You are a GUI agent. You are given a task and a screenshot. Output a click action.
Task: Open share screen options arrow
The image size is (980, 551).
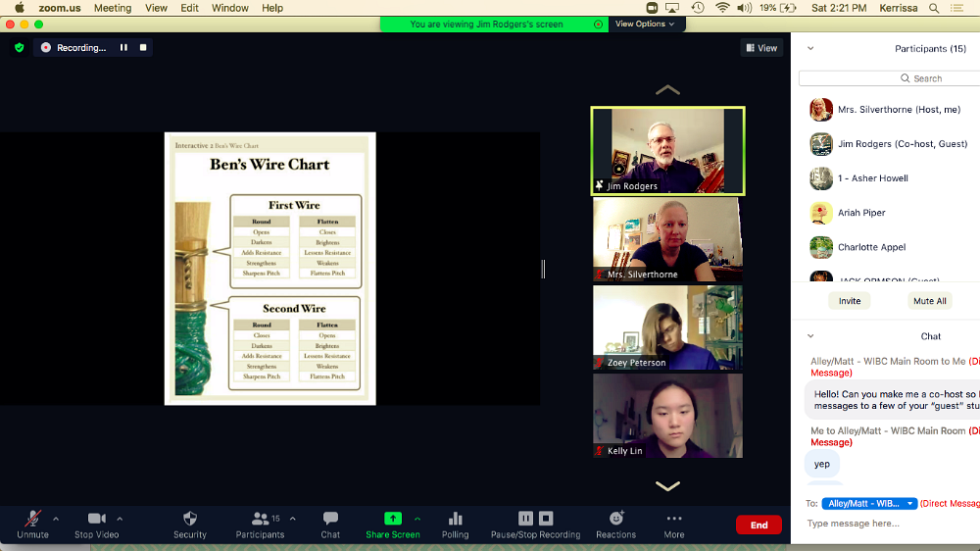click(x=417, y=519)
